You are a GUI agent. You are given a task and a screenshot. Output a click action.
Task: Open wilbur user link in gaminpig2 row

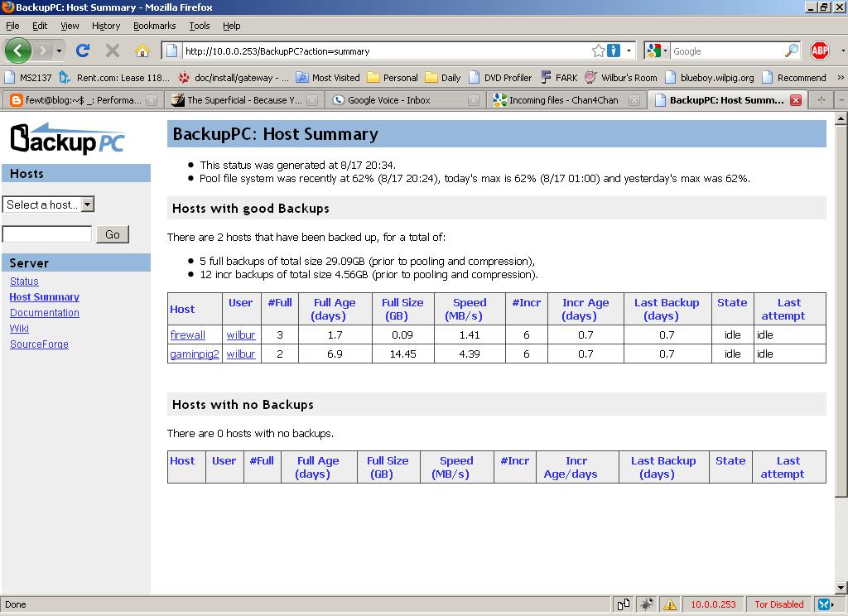tap(241, 354)
